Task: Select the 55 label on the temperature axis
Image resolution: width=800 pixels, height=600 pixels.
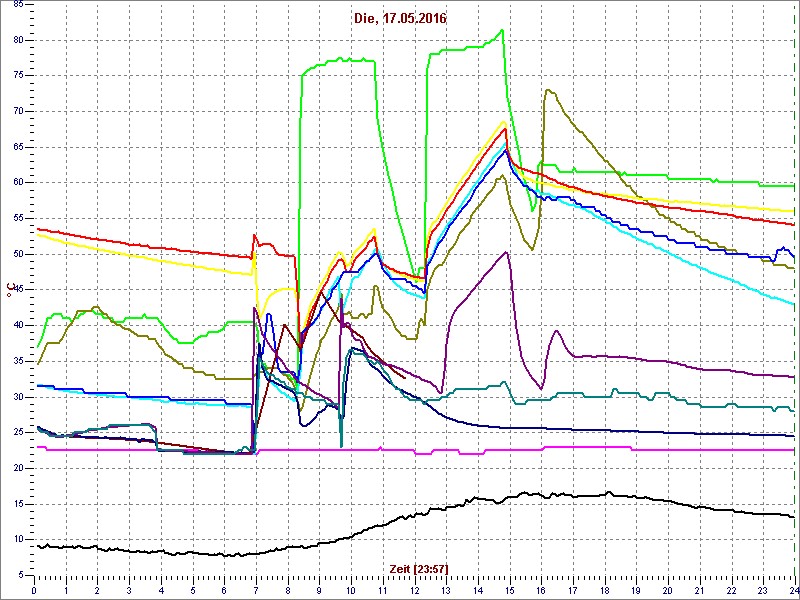Action: (x=17, y=218)
